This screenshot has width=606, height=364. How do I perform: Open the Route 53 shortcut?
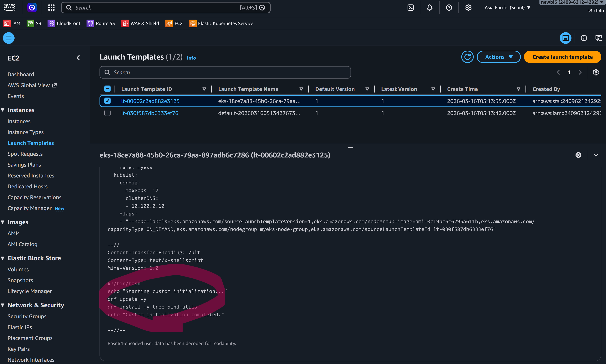(101, 23)
